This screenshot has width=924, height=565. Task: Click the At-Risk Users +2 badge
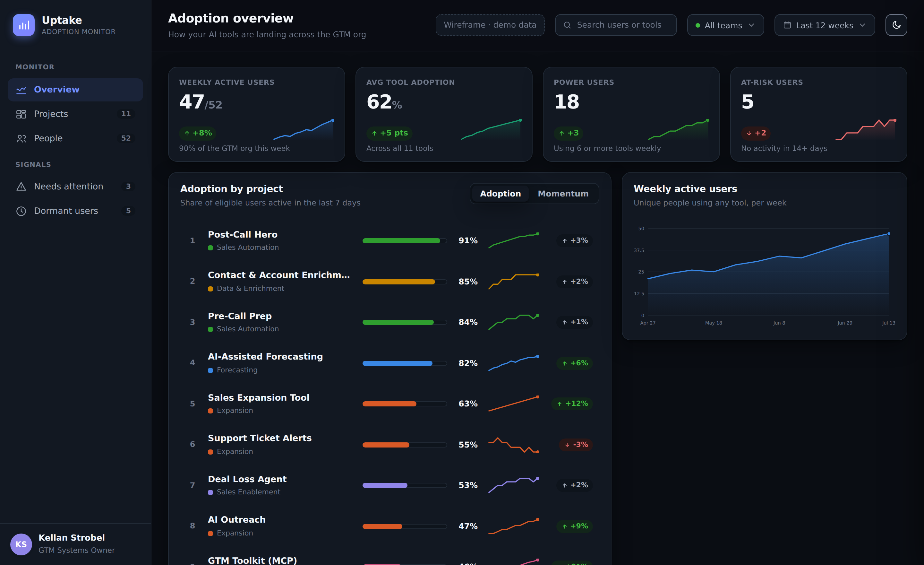click(x=756, y=133)
